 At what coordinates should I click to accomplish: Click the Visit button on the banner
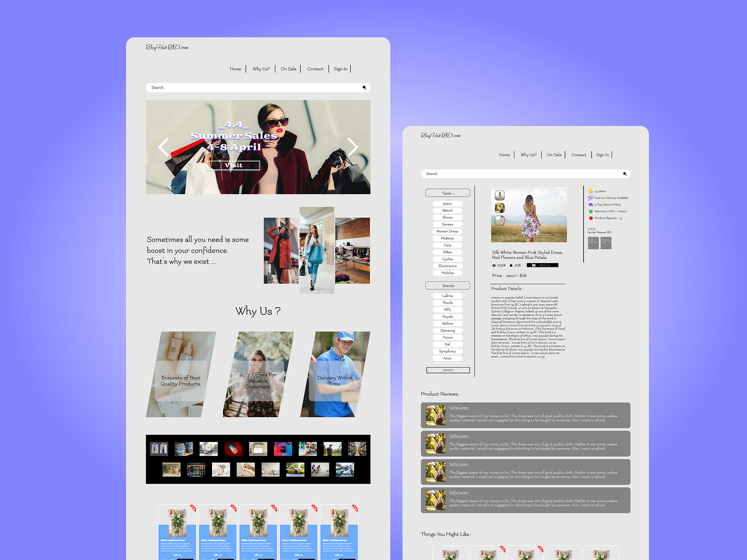pyautogui.click(x=233, y=165)
